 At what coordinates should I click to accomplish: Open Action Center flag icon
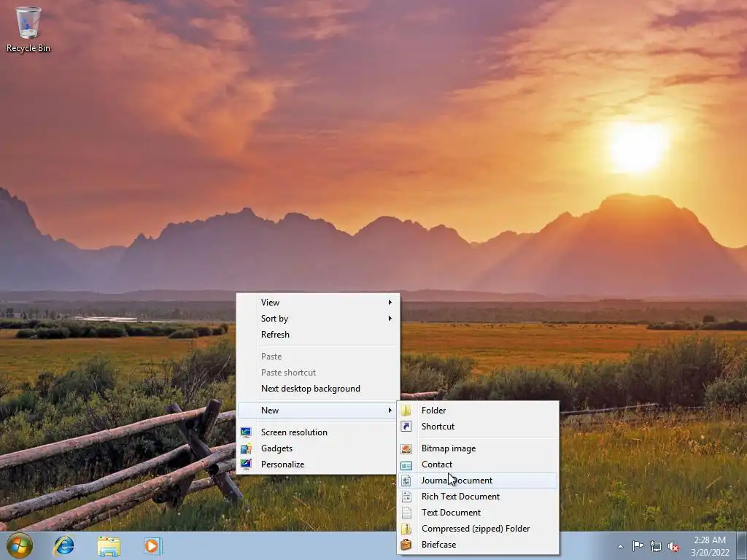pyautogui.click(x=638, y=546)
